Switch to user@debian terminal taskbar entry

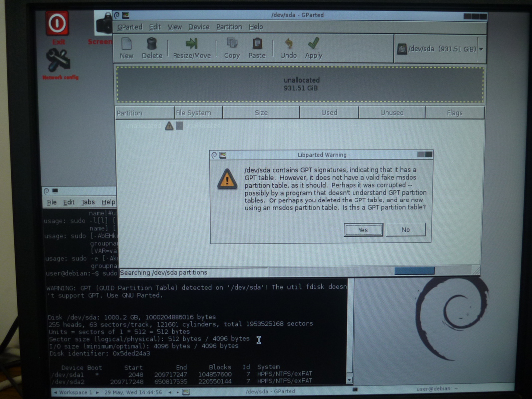tap(437, 389)
